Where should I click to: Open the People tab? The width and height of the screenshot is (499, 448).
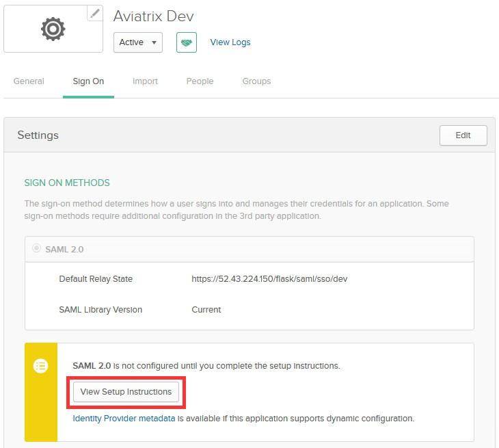[200, 81]
